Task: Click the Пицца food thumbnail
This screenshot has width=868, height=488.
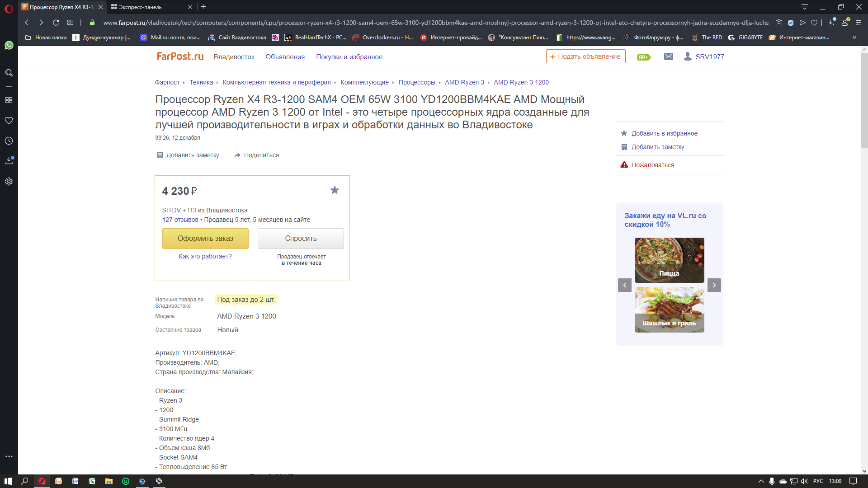Action: pos(669,260)
